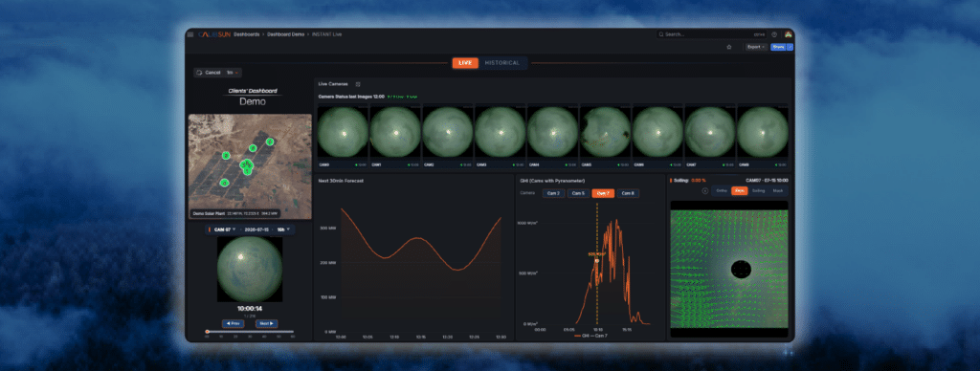Open the hamburger menu icon
The width and height of the screenshot is (980, 371).
coord(190,34)
